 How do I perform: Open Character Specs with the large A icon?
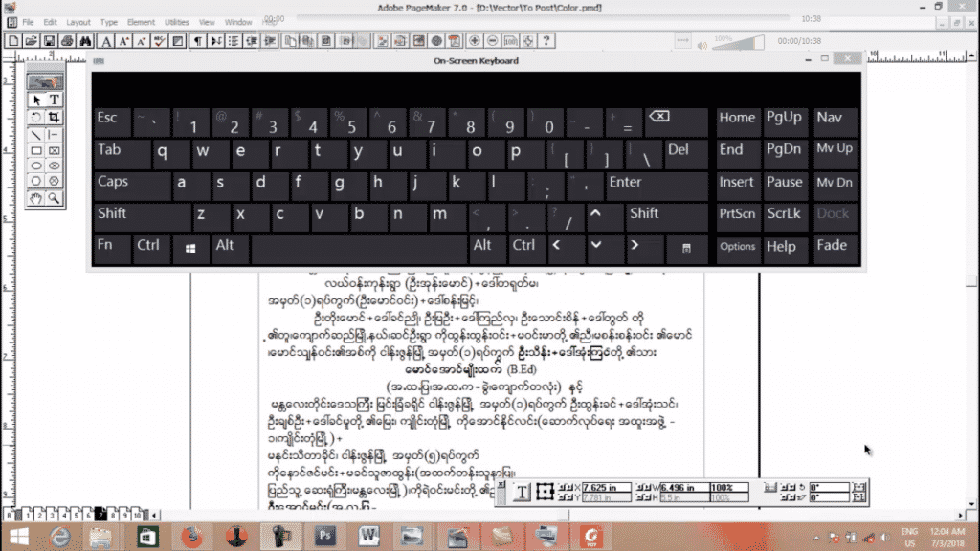point(105,41)
